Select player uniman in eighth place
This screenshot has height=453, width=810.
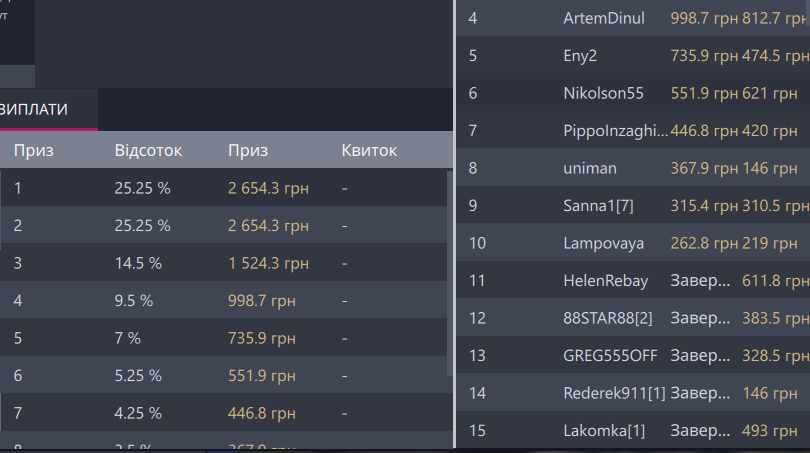(x=590, y=168)
